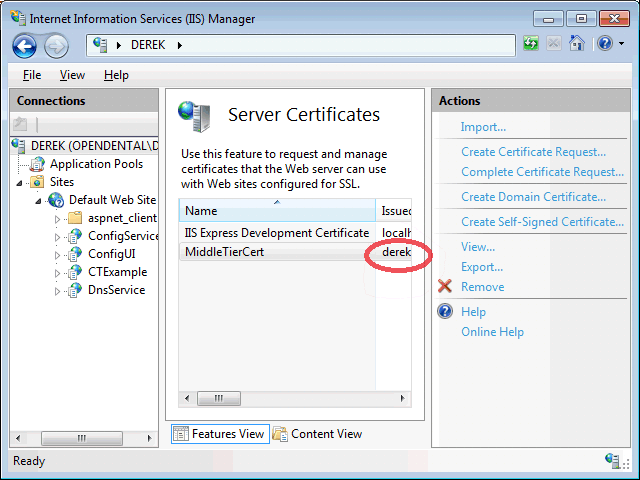Open the View menu
Image resolution: width=640 pixels, height=480 pixels.
coord(72,75)
